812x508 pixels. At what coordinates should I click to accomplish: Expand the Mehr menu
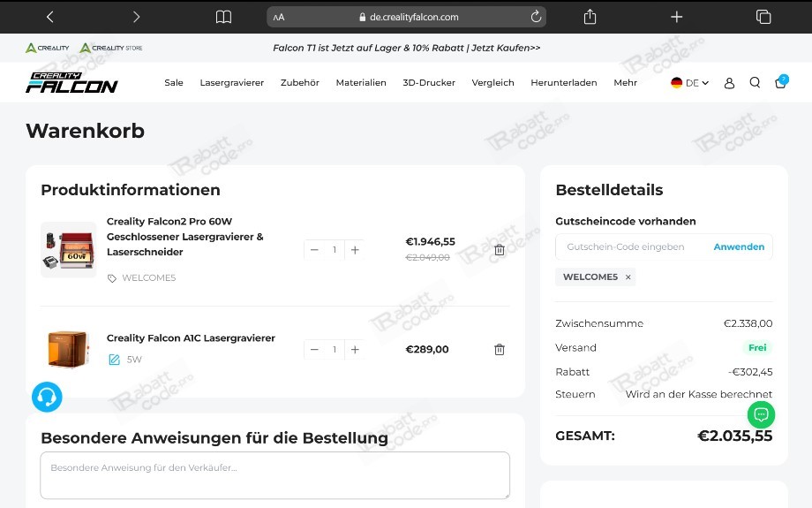click(625, 82)
